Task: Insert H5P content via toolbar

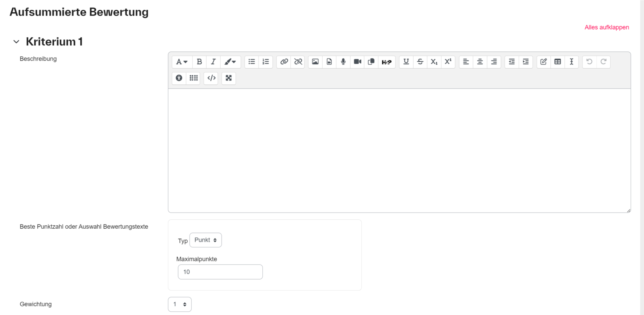Action: (386, 62)
